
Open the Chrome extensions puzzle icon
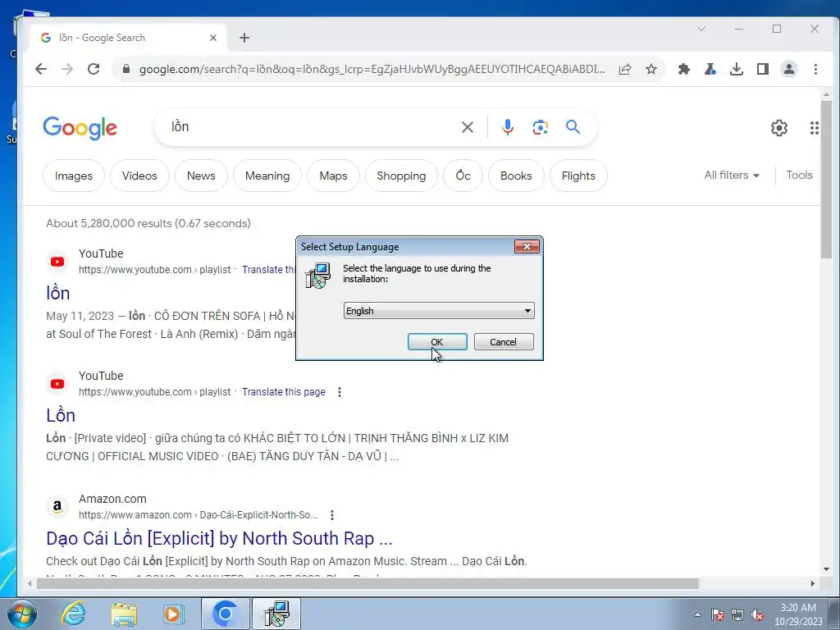(684, 69)
